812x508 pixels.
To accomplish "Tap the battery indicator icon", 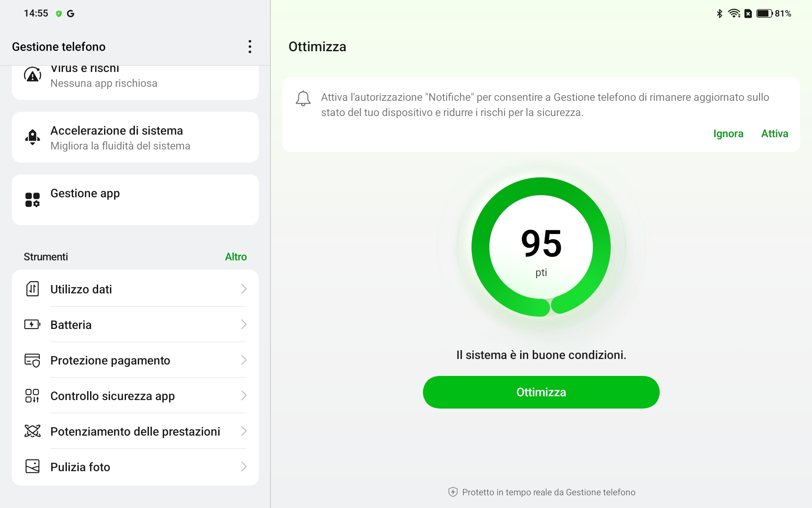I will [765, 14].
